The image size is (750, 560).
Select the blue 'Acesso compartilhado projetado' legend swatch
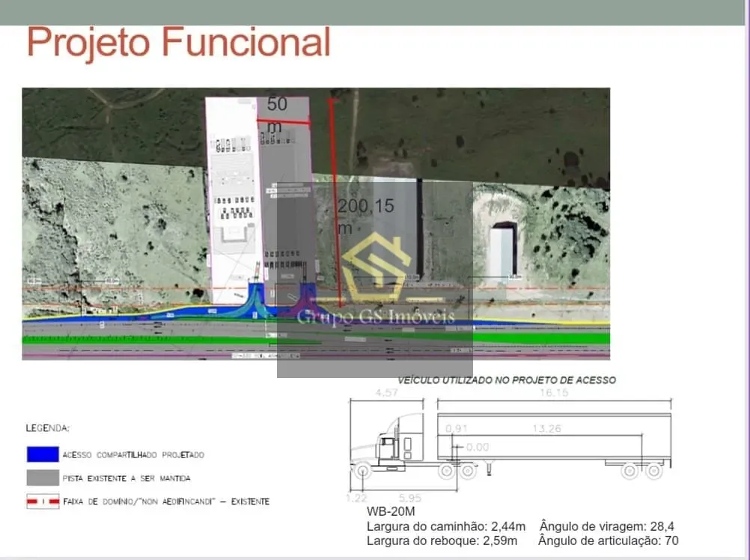(x=43, y=454)
